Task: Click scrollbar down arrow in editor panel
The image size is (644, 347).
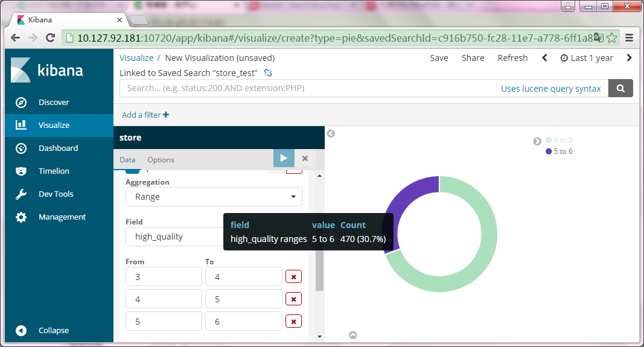Action: (x=319, y=337)
